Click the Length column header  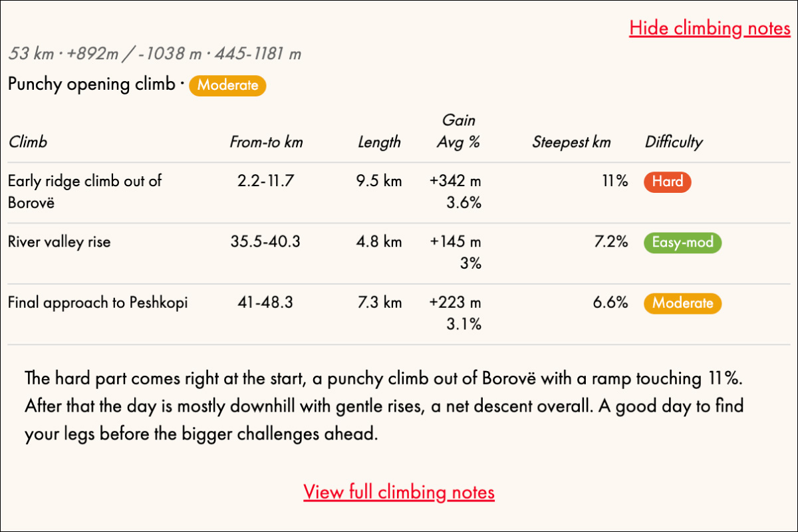click(x=379, y=142)
